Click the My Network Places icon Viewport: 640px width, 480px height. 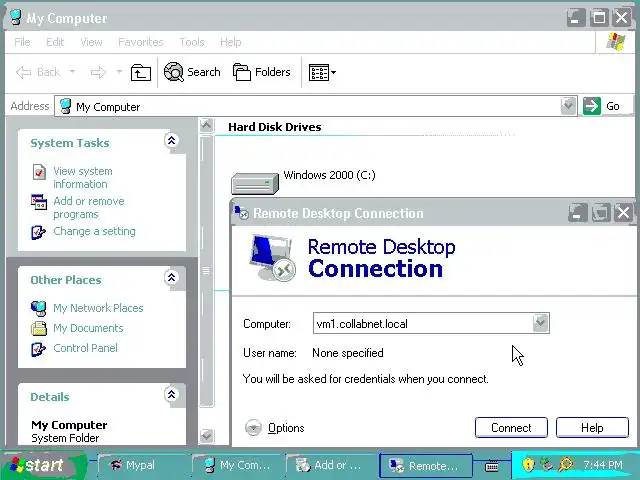39,308
